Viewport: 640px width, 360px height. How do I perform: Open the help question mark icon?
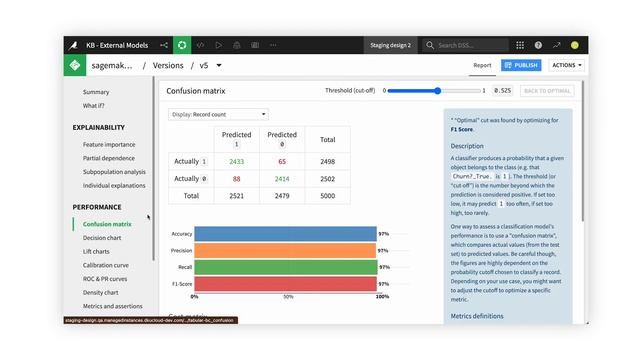click(x=538, y=45)
